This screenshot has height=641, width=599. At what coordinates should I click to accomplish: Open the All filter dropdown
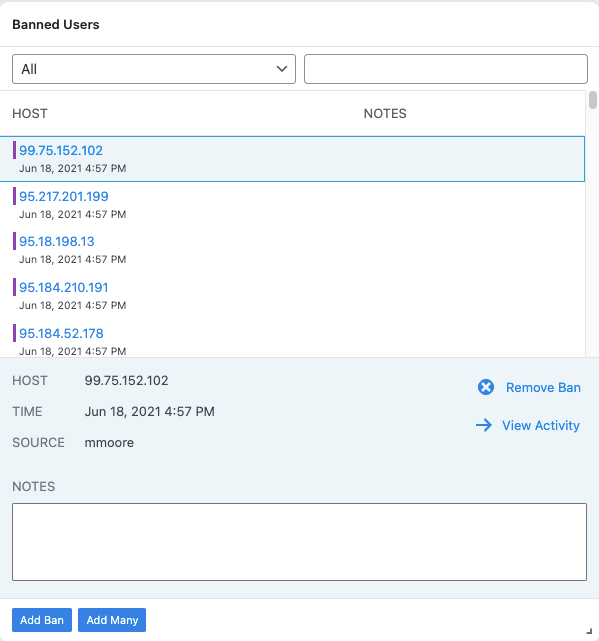click(x=154, y=69)
